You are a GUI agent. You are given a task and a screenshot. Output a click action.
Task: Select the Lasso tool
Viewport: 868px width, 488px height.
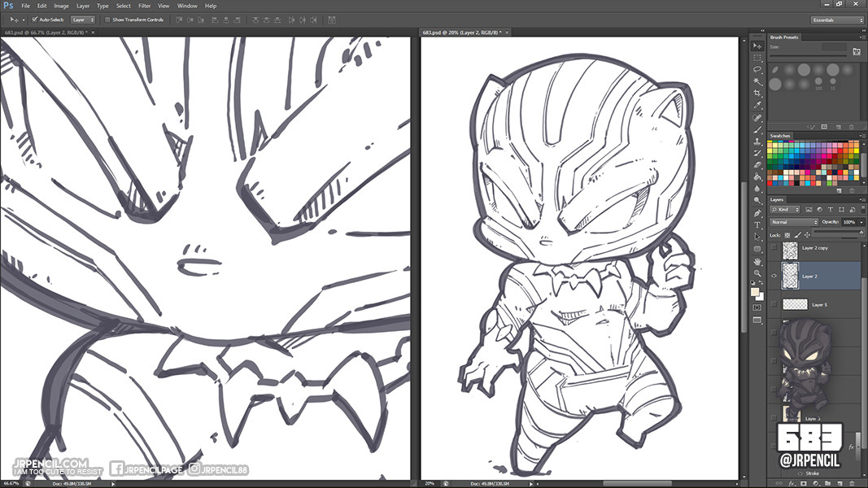coord(757,70)
